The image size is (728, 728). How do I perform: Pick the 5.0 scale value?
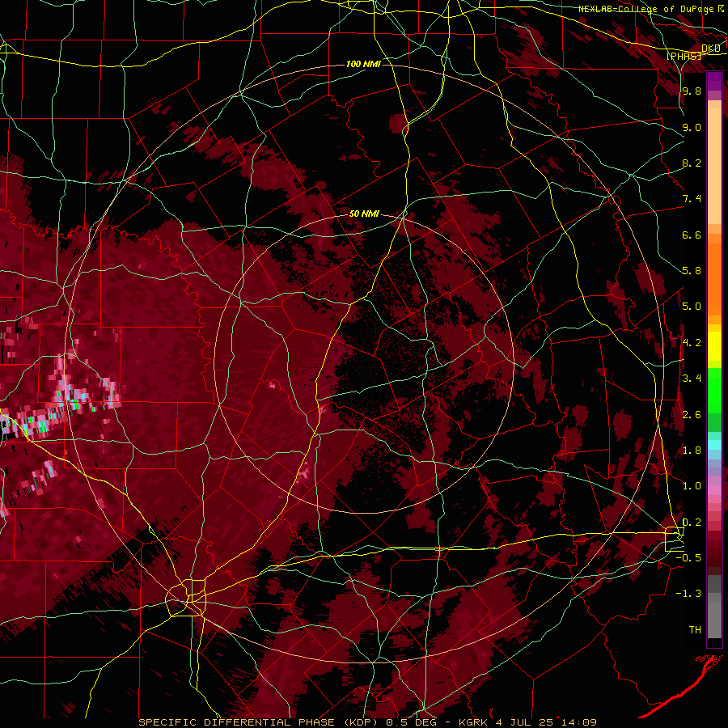[692, 307]
